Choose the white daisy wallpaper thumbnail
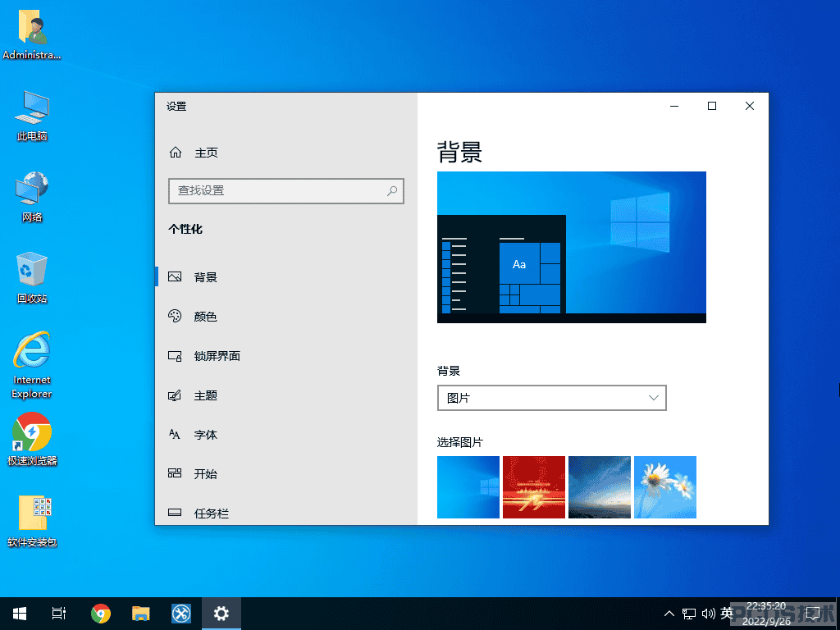Screen dimensions: 840x630 point(664,487)
